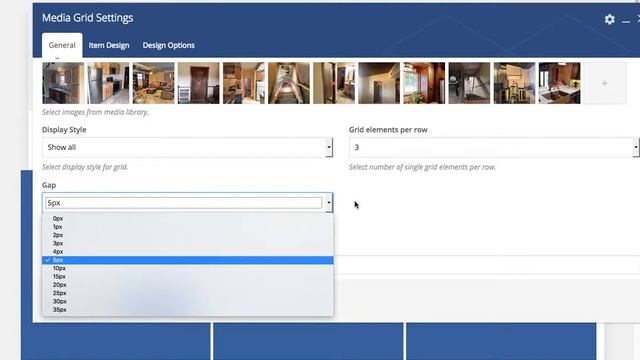640x360 pixels.
Task: Open the Item Design tab
Action: click(x=109, y=45)
